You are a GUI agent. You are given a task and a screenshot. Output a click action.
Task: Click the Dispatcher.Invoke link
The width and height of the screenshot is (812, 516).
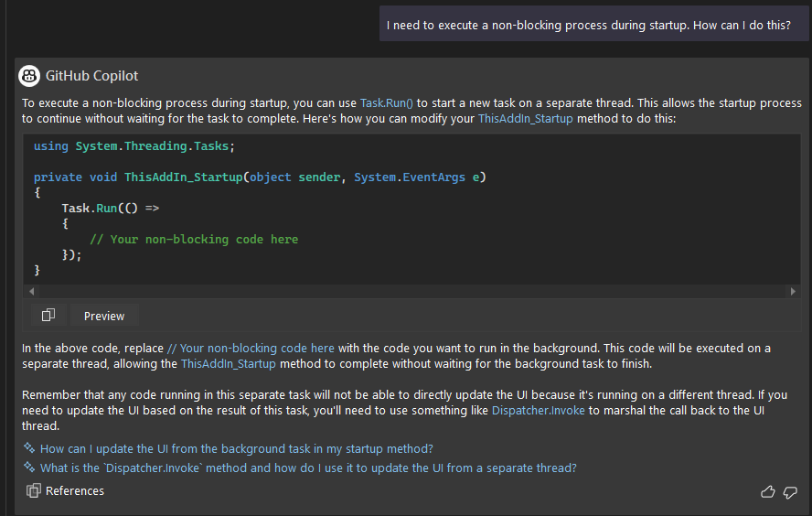(x=538, y=410)
